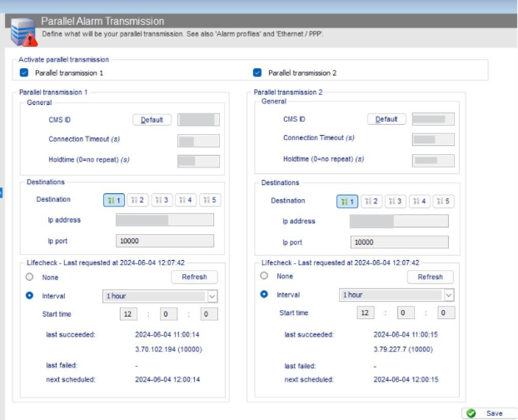The height and width of the screenshot is (420, 518).
Task: Click CMS ID field in transmission 2
Action: pyautogui.click(x=433, y=119)
